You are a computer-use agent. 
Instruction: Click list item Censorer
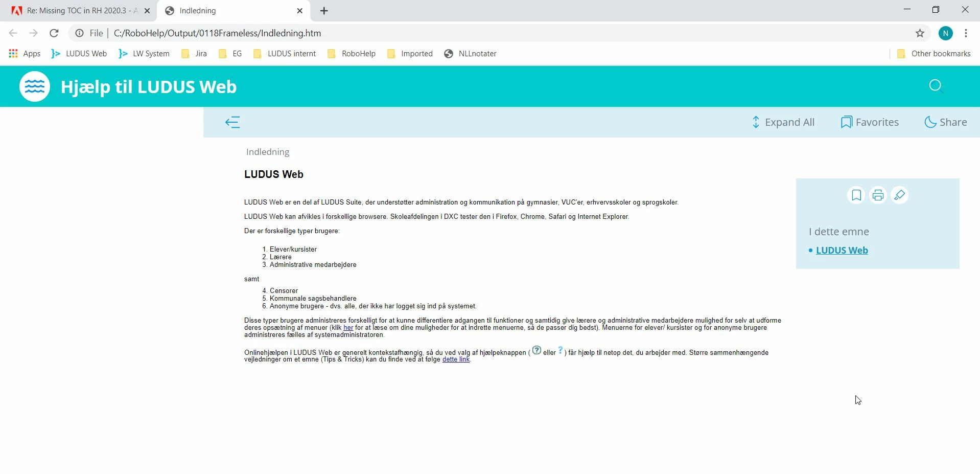pos(284,291)
